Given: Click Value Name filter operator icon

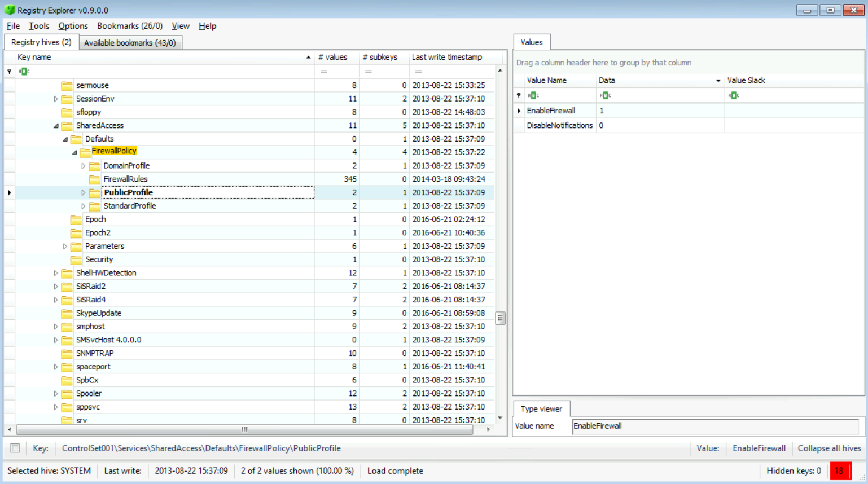Looking at the screenshot, I should point(533,95).
